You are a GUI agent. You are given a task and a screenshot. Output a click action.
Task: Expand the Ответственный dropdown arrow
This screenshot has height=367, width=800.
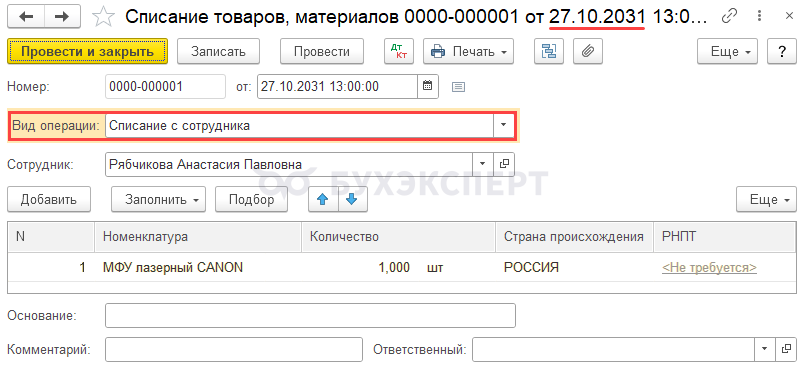pos(764,349)
